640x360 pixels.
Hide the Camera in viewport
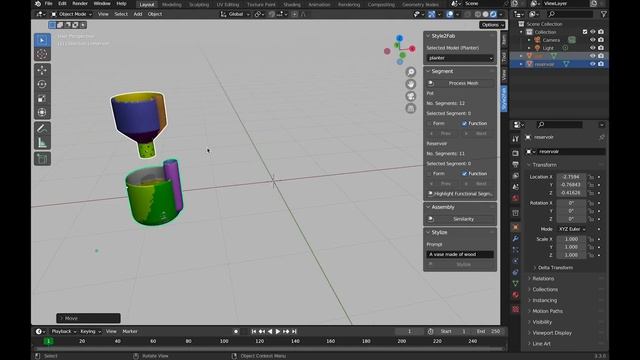pyautogui.click(x=593, y=40)
